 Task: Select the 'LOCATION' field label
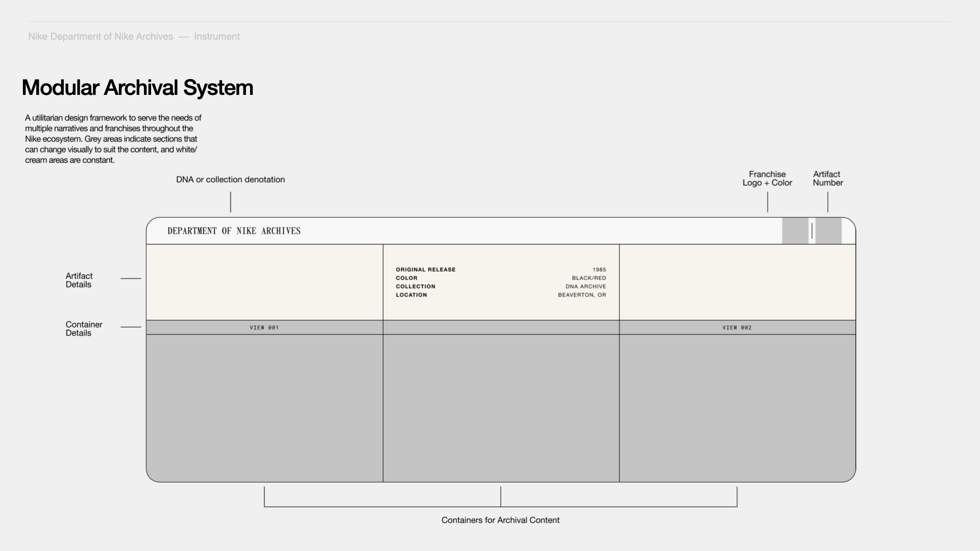pyautogui.click(x=411, y=295)
